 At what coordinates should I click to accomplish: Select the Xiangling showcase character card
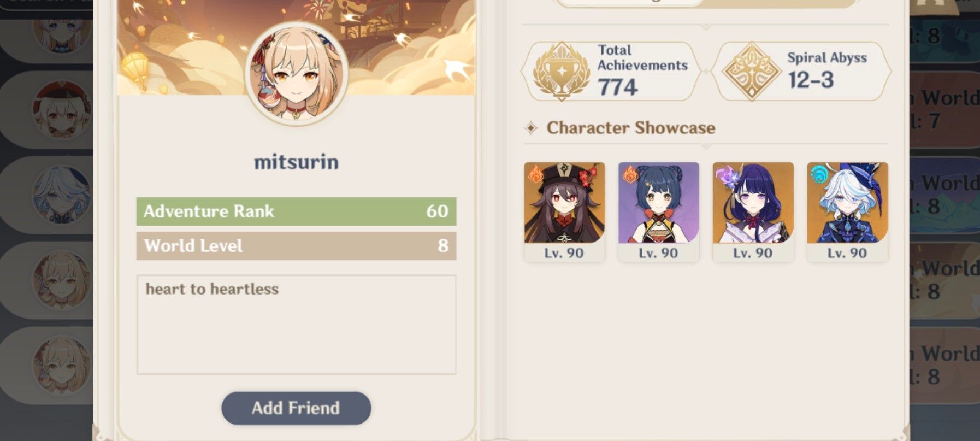tap(659, 211)
